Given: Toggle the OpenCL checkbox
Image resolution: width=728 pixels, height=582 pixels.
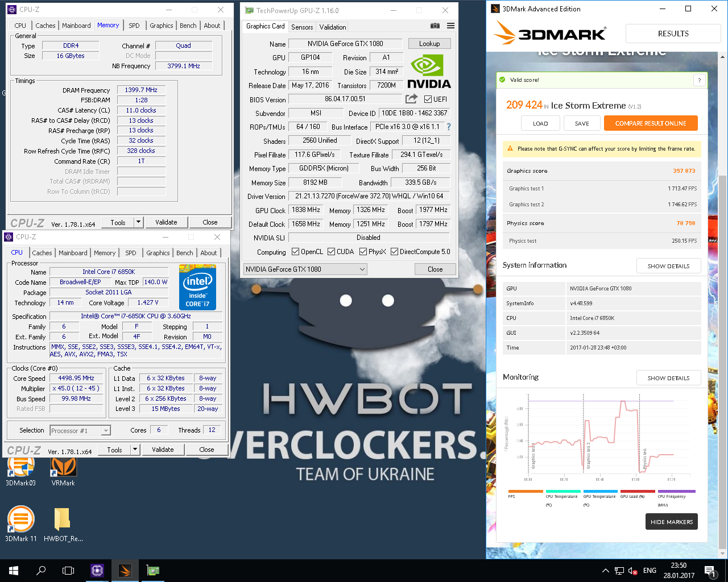Looking at the screenshot, I should (295, 252).
